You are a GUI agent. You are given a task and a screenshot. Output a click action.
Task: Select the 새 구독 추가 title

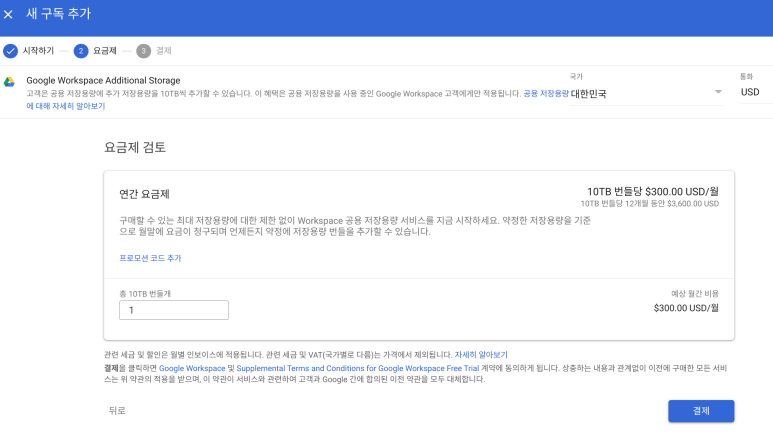point(59,14)
